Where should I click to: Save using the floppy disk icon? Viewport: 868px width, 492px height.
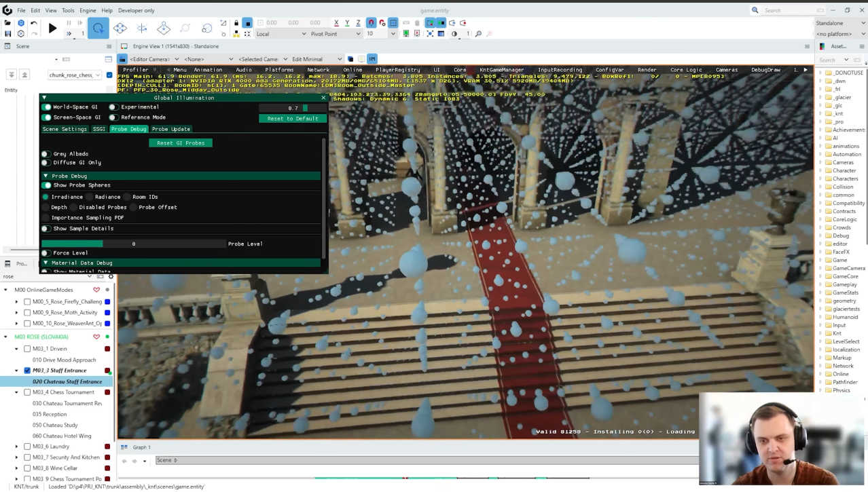click(7, 33)
